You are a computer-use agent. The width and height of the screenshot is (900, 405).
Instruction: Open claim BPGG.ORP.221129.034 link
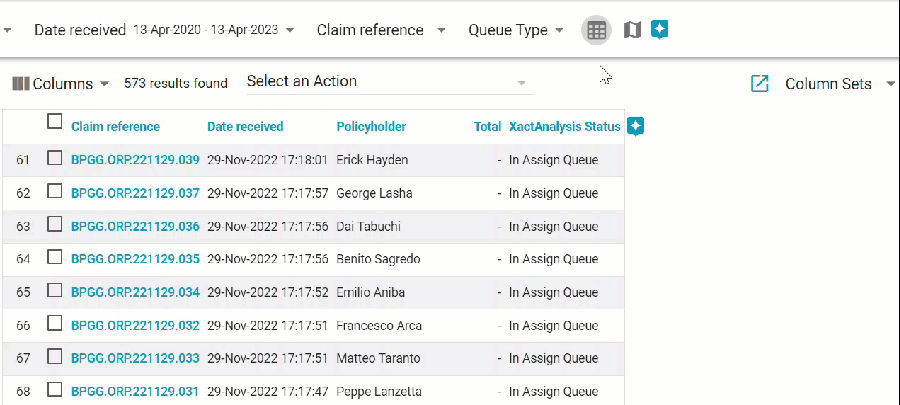pos(135,292)
